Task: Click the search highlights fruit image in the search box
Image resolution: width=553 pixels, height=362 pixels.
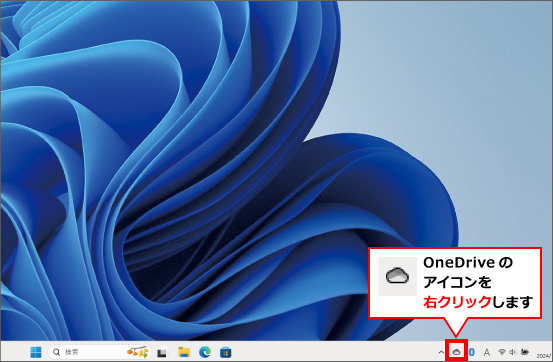Action: (x=137, y=351)
